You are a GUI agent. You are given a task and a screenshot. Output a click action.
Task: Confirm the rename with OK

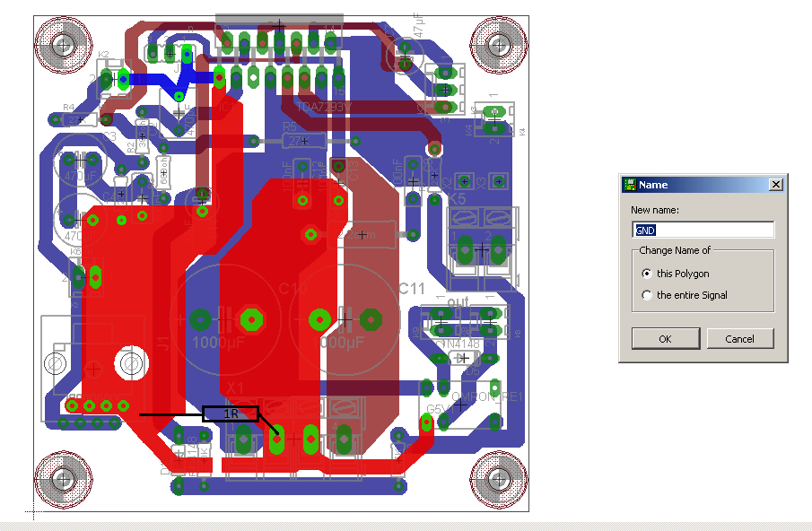(x=666, y=338)
